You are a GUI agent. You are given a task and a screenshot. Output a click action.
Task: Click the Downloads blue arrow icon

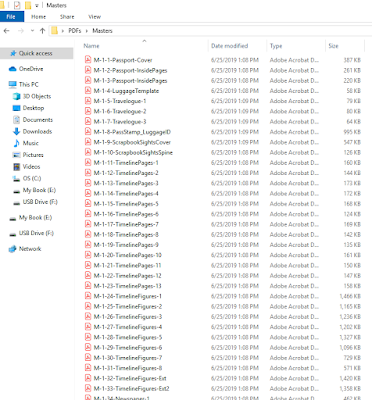16,131
